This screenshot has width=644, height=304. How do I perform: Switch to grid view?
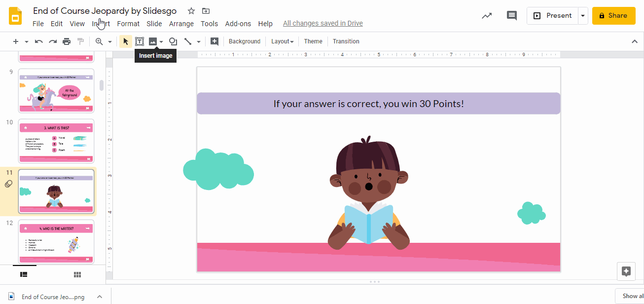[77, 274]
